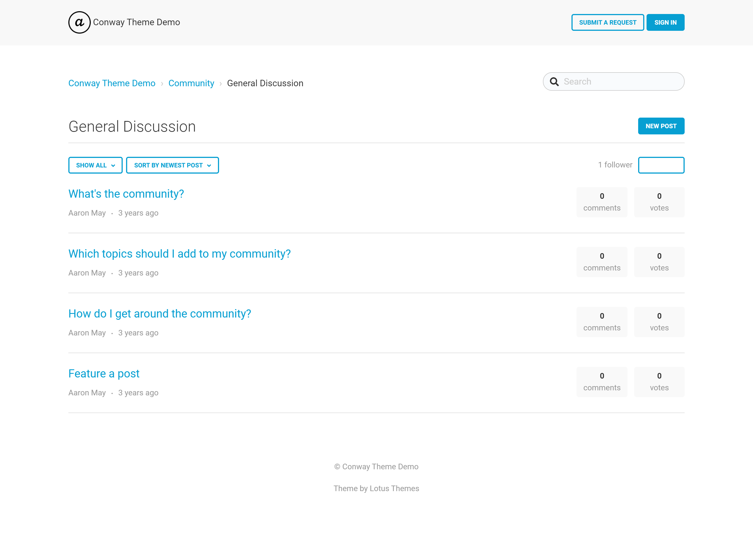Screen dimensions: 753x560
Task: Enable sort by newest post option
Action: (x=172, y=165)
